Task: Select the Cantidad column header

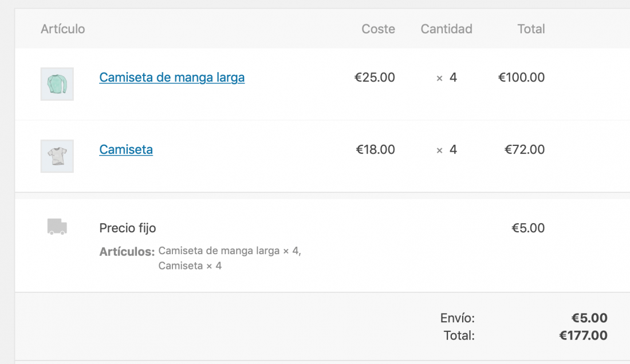Action: (446, 29)
